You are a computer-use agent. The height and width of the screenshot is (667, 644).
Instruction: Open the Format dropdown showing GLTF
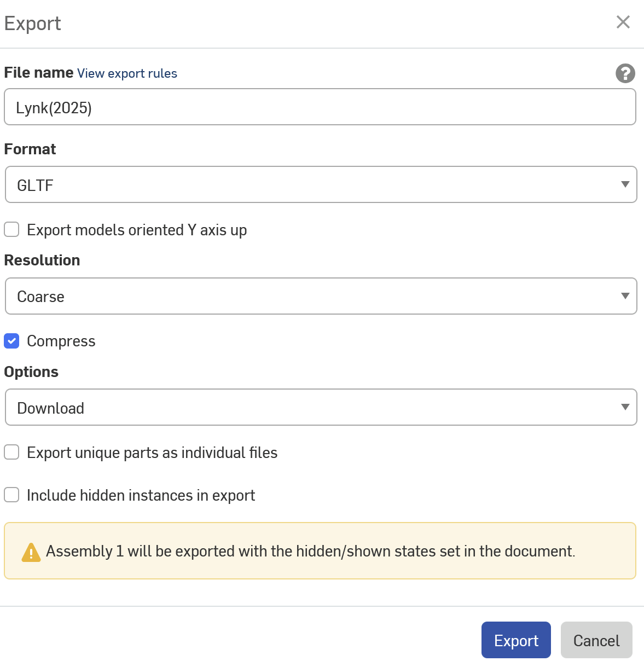click(x=321, y=184)
